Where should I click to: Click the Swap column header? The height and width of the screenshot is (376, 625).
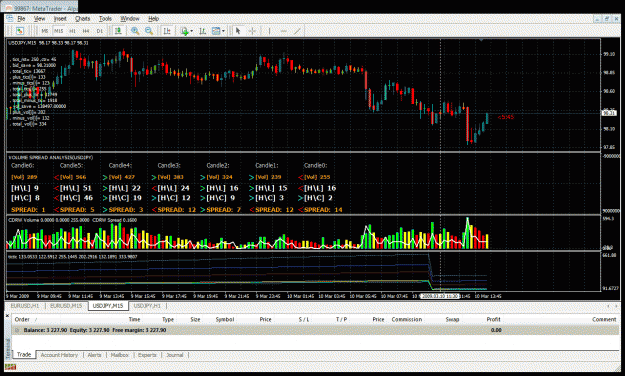coord(452,319)
